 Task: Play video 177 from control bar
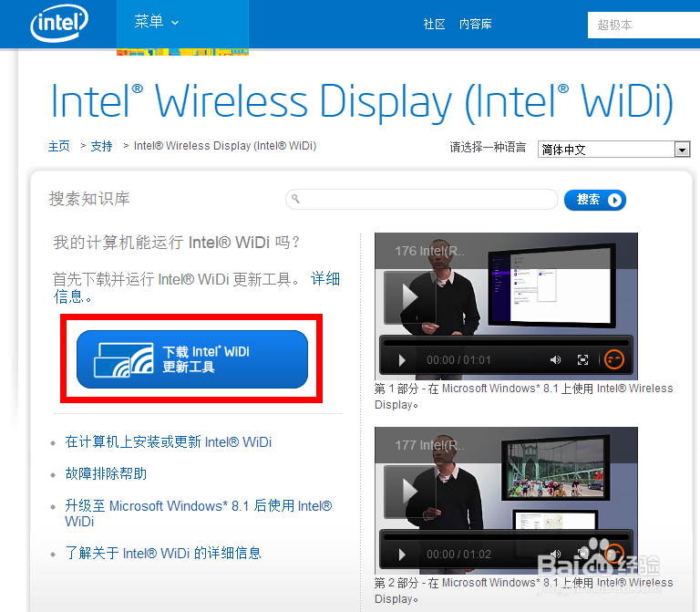point(402,555)
